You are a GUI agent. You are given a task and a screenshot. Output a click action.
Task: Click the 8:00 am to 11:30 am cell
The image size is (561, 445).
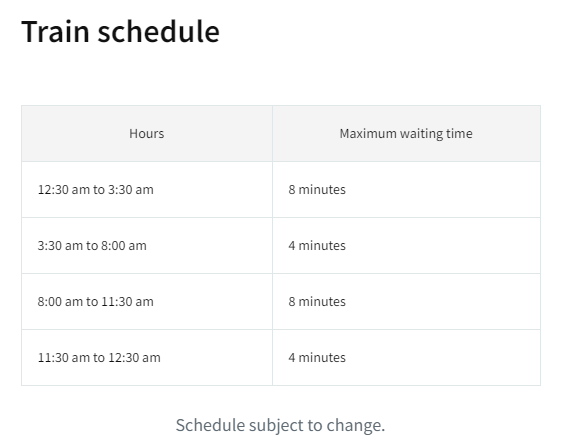click(147, 302)
